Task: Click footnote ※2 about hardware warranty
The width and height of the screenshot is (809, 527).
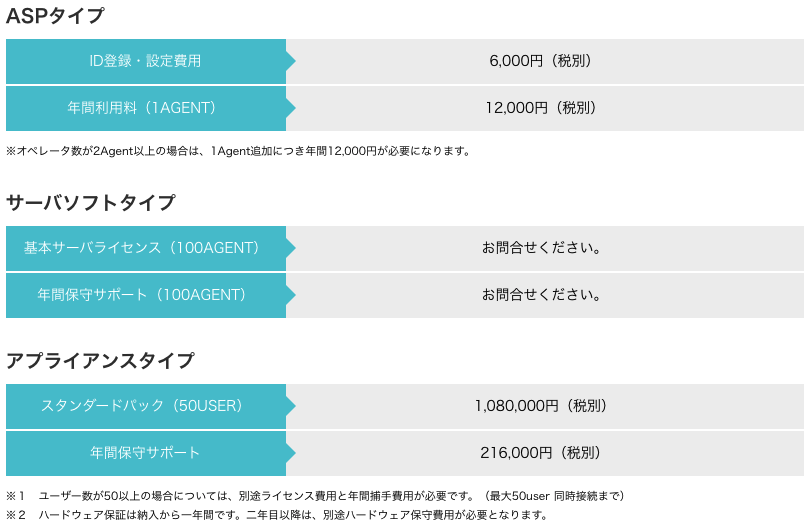Action: click(x=277, y=515)
